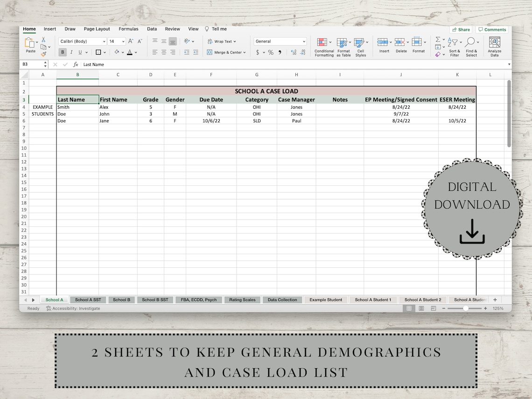
Task: Toggle bold formatting
Action: tap(62, 52)
